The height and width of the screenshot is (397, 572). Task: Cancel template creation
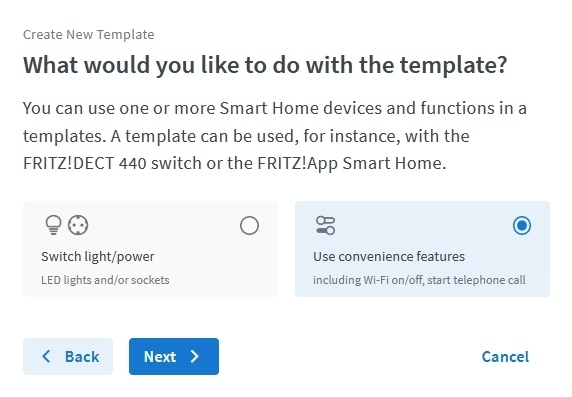coord(505,357)
